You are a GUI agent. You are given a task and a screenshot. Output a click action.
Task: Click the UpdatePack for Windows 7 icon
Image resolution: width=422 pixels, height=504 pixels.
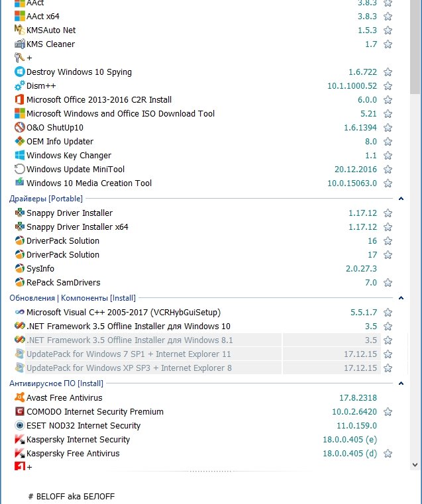point(20,354)
